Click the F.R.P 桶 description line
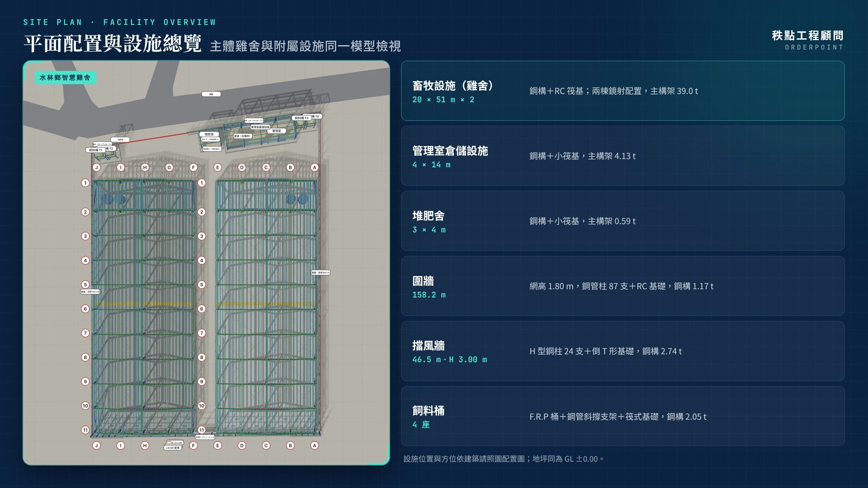868x488 pixels. [x=618, y=417]
